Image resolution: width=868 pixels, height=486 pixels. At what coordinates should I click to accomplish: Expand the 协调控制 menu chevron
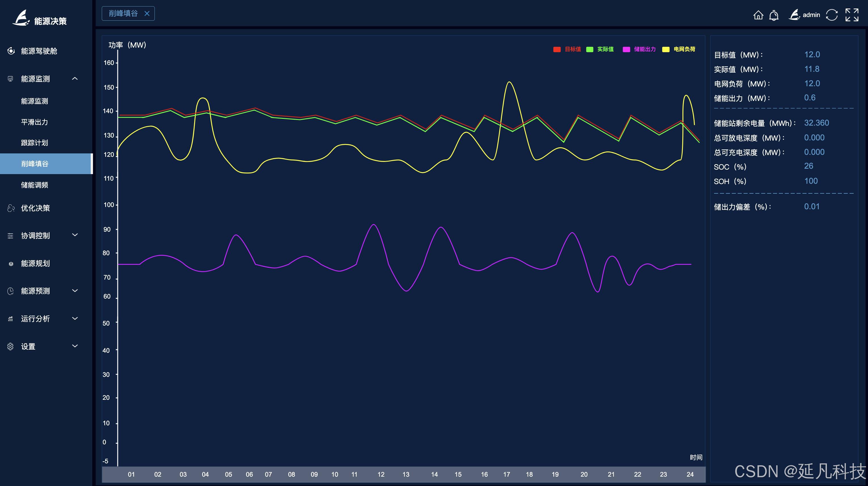coord(75,235)
